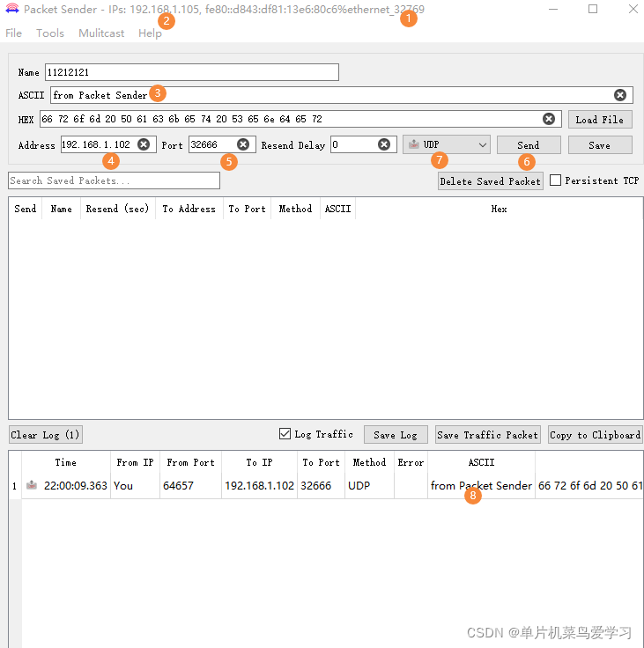644x648 pixels.
Task: Click the sent-packet icon in log row 1
Action: coord(32,485)
